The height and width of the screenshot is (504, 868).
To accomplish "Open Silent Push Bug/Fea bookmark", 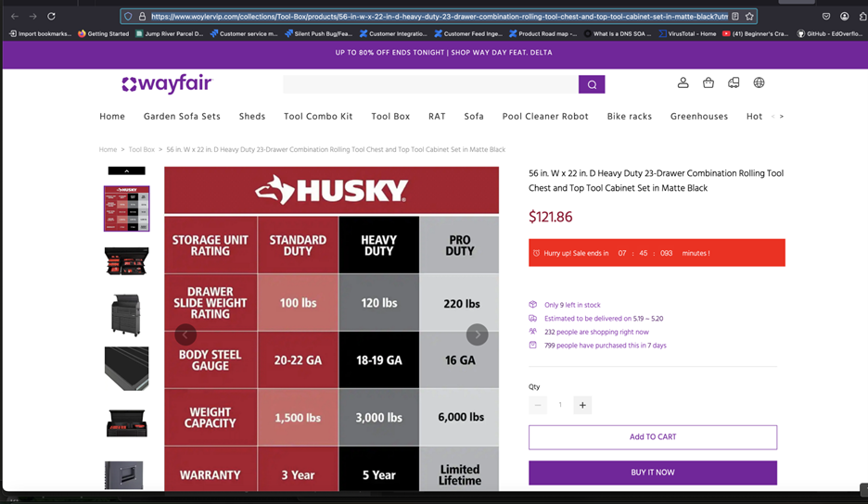I will tap(319, 33).
